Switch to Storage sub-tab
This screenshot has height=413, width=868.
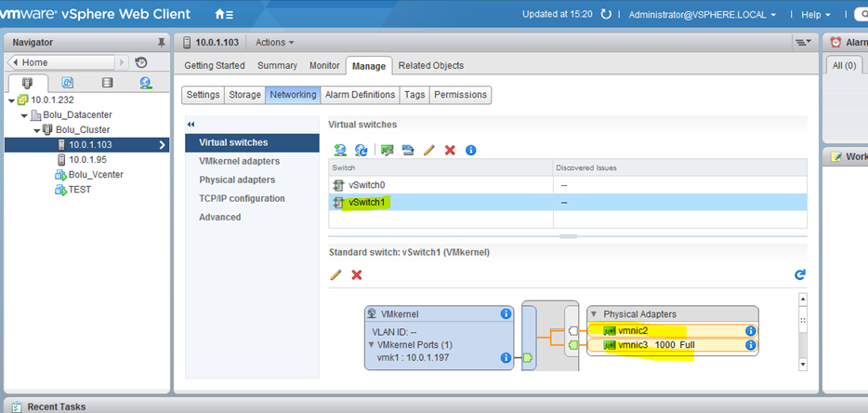(244, 95)
